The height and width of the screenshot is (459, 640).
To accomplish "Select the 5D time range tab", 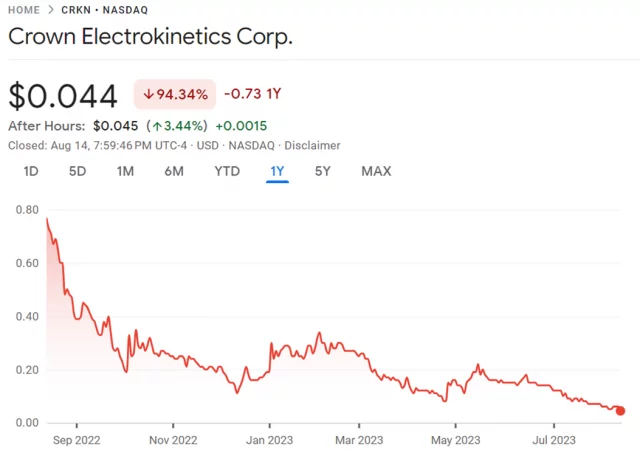I will point(77,171).
